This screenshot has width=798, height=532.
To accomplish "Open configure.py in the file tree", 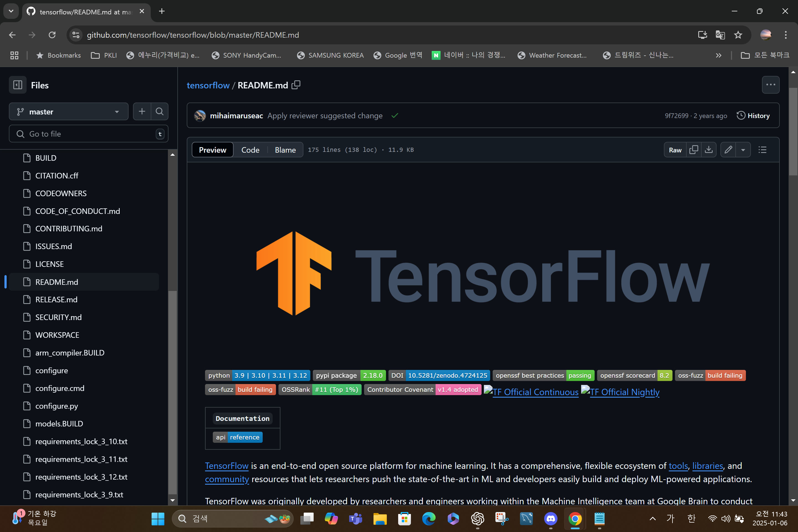I will click(57, 406).
